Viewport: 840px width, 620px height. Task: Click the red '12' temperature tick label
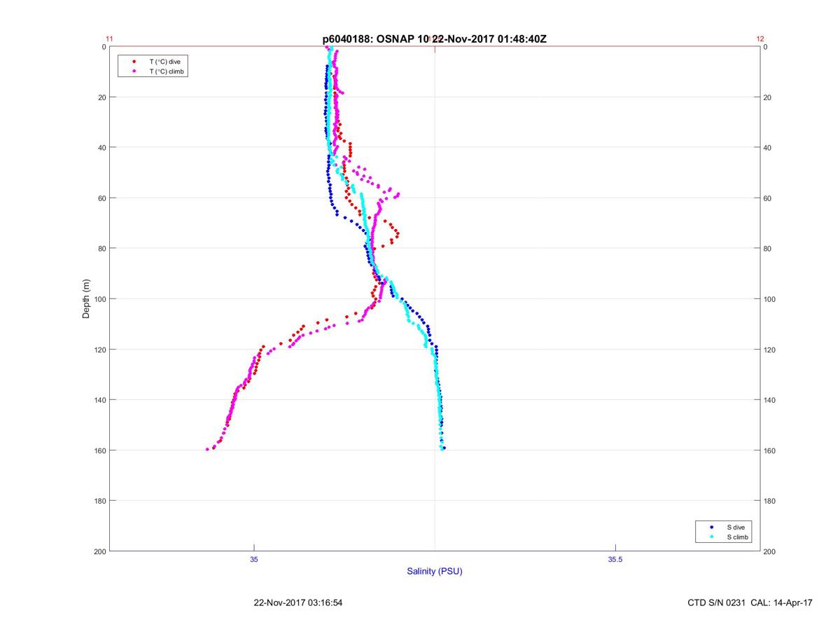click(x=760, y=39)
